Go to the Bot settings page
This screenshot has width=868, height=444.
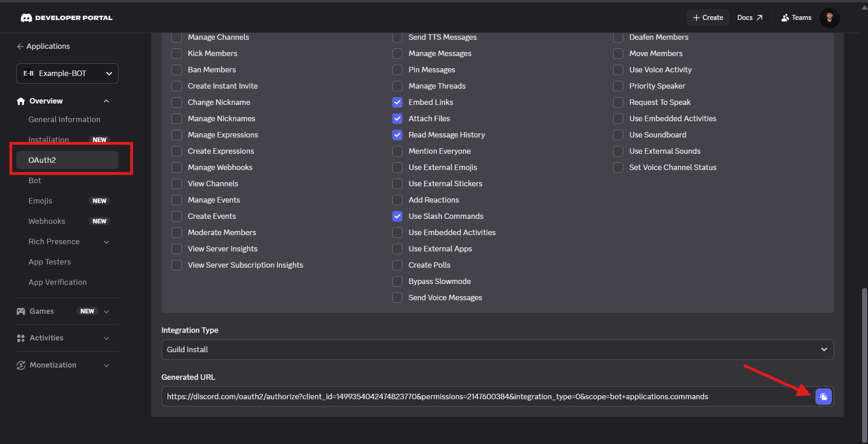[35, 180]
